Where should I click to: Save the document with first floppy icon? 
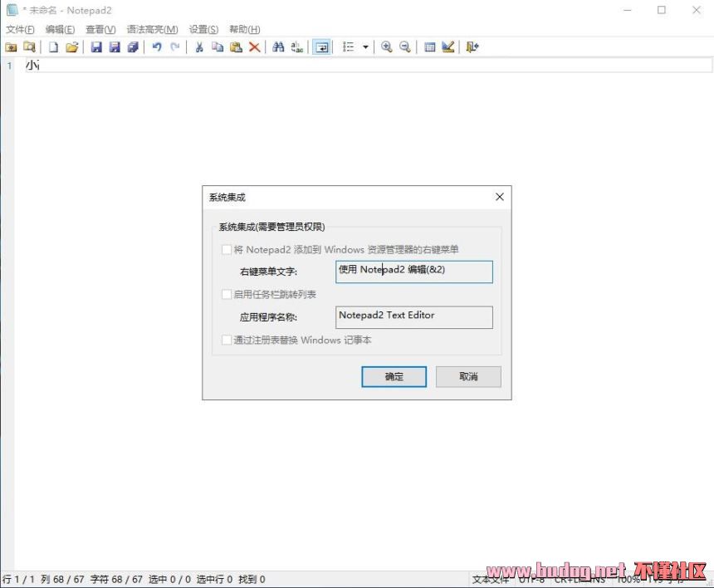click(96, 47)
